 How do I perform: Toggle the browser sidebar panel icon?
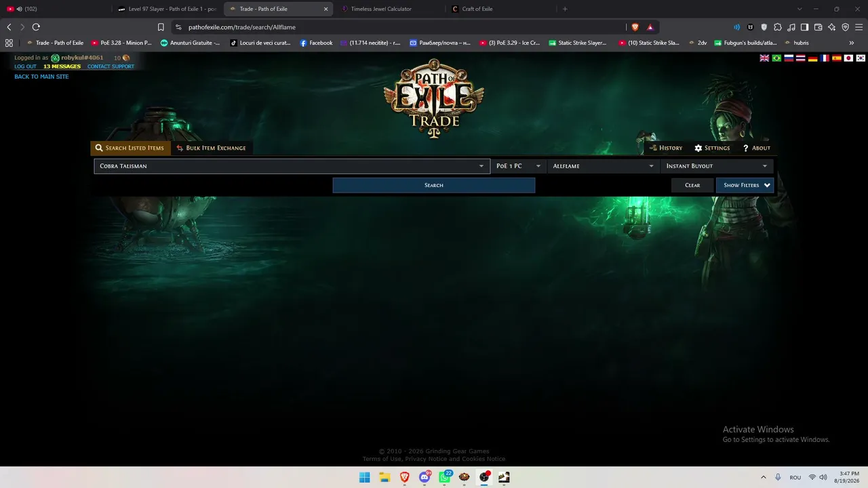pyautogui.click(x=804, y=27)
